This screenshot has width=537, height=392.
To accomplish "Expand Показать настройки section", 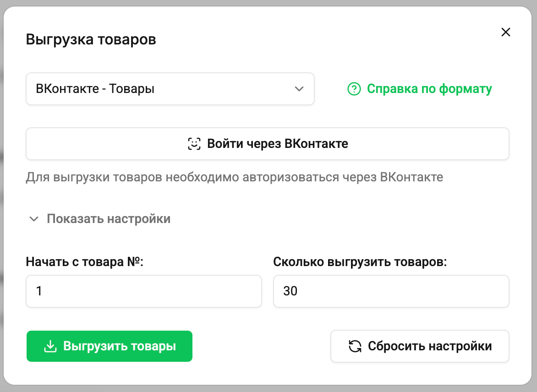I will pos(100,219).
